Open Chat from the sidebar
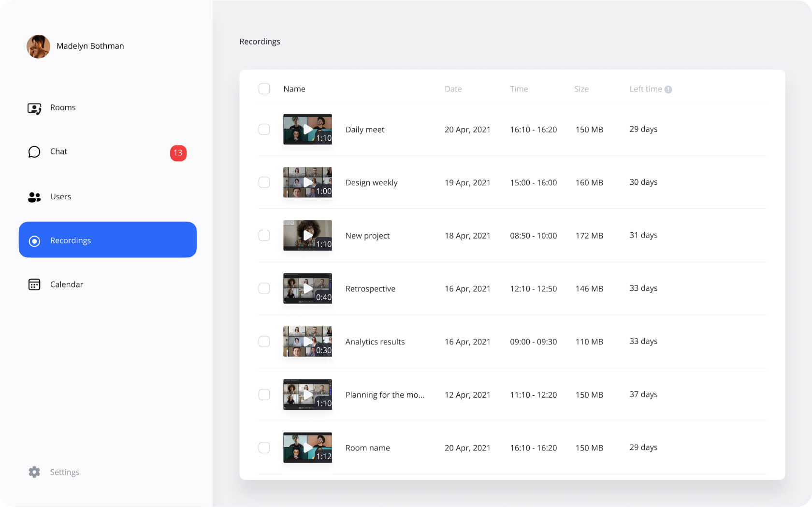 (58, 151)
